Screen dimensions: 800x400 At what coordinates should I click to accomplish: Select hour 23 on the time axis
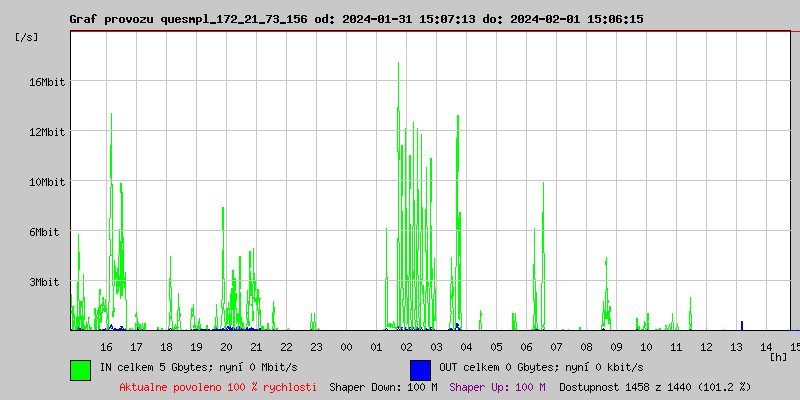click(316, 346)
